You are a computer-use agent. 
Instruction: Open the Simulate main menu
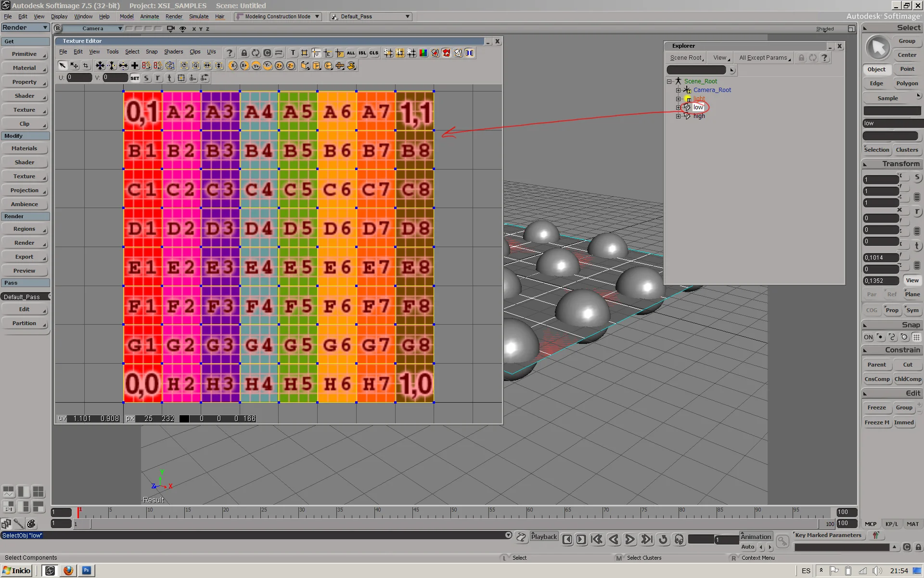pyautogui.click(x=199, y=16)
